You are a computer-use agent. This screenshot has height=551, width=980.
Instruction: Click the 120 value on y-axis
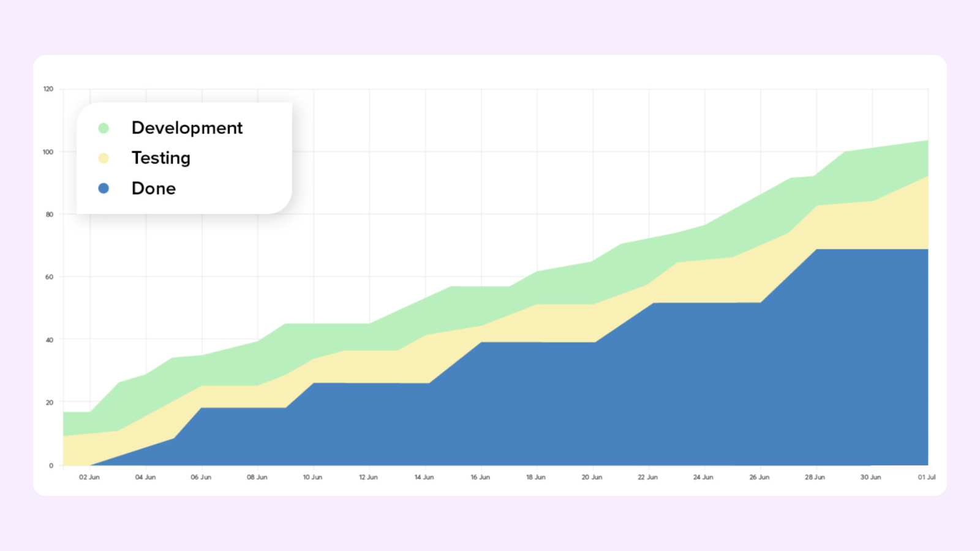tap(48, 89)
